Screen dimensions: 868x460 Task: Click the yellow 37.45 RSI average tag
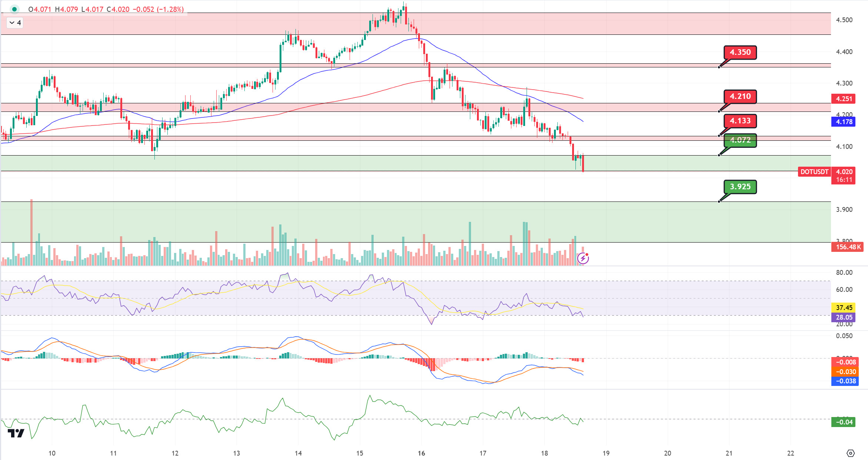(x=844, y=308)
